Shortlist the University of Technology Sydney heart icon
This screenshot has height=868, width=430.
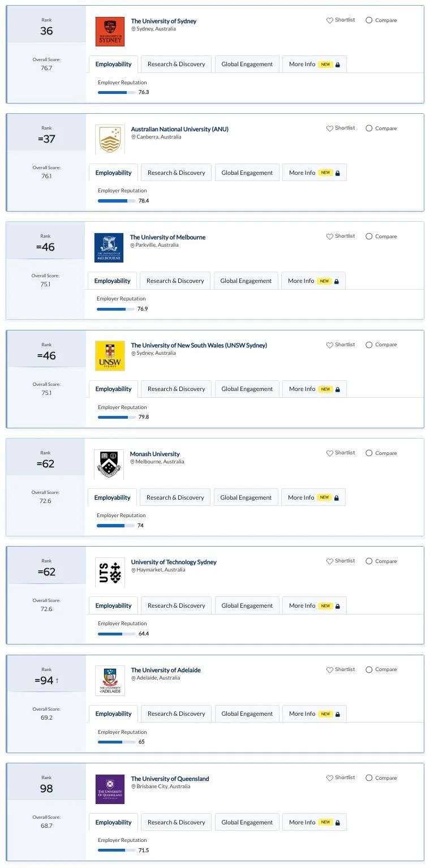330,561
